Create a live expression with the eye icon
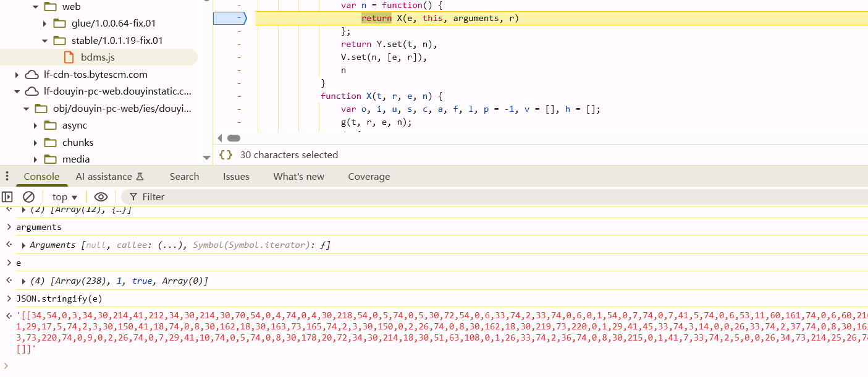Image resolution: width=868 pixels, height=377 pixels. coord(101,197)
